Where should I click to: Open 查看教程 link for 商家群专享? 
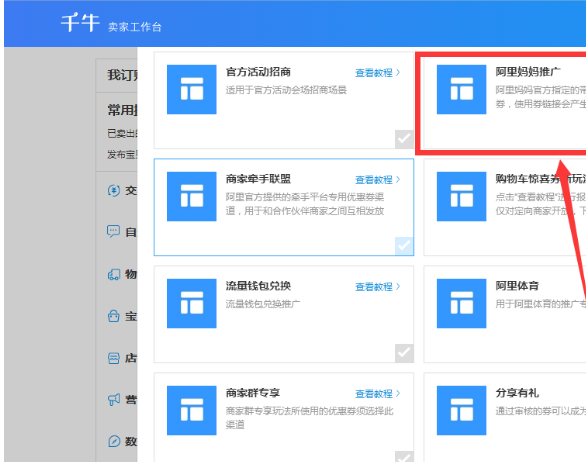point(377,394)
